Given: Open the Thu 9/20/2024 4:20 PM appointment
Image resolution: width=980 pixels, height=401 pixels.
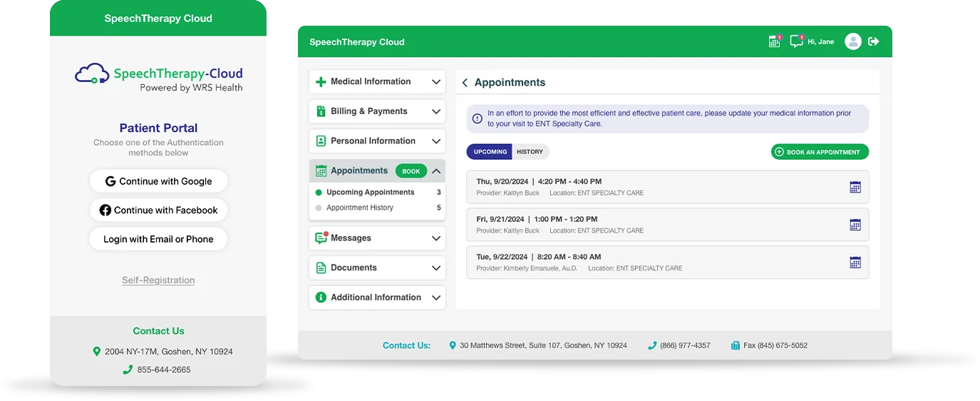Looking at the screenshot, I should coord(667,187).
